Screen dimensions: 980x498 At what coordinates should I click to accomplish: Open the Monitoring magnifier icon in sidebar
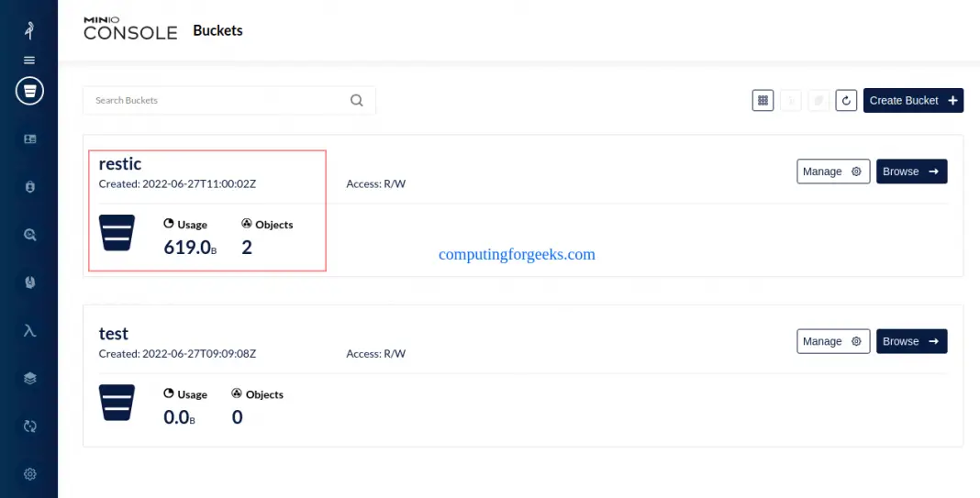pos(29,235)
